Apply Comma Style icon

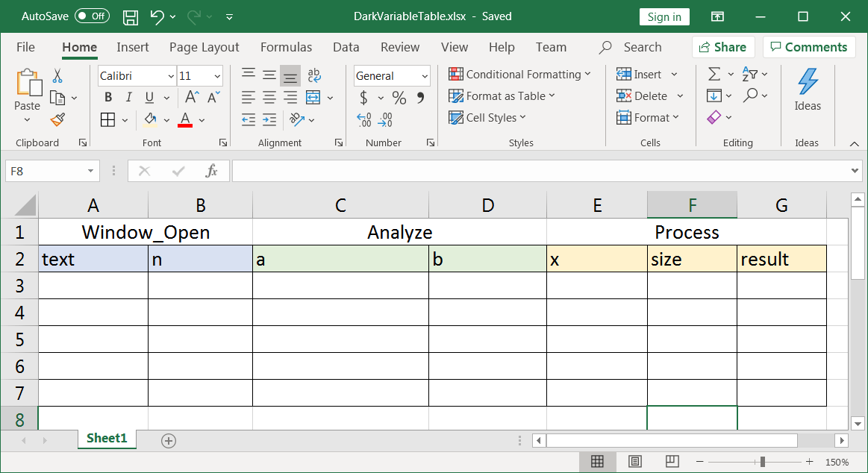[x=421, y=98]
